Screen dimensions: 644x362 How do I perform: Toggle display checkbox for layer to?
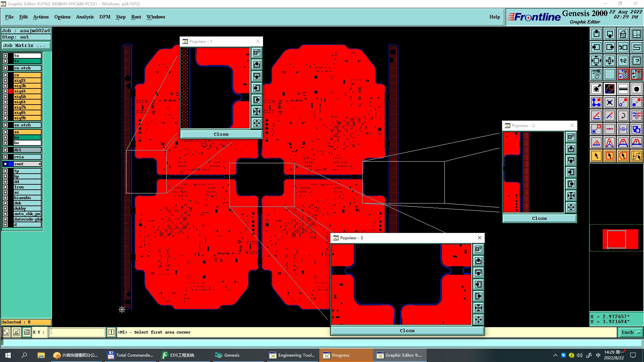[x=5, y=56]
